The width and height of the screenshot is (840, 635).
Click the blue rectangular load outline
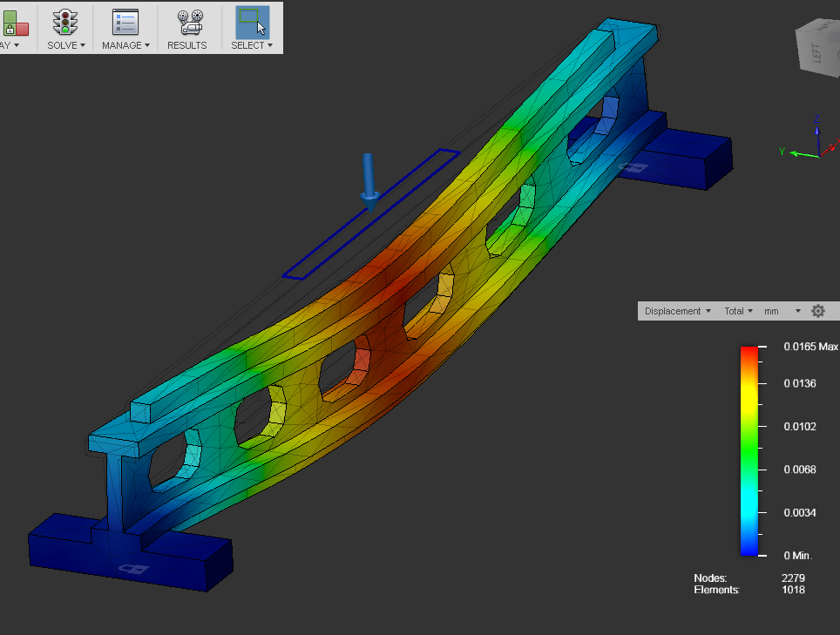click(x=370, y=214)
